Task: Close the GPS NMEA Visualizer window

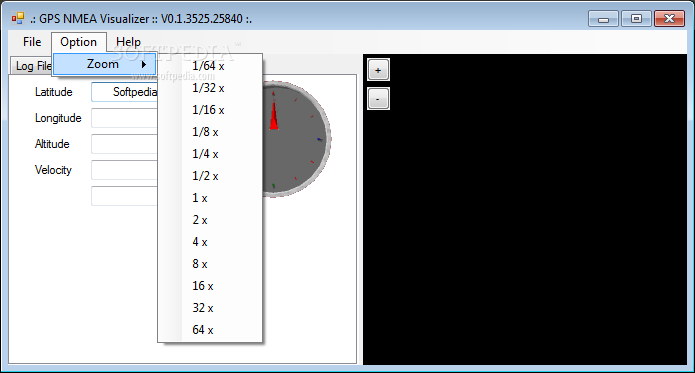Action: [669, 19]
